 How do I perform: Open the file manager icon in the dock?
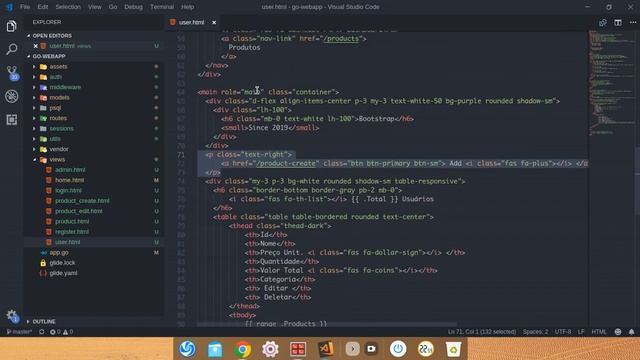(x=215, y=349)
